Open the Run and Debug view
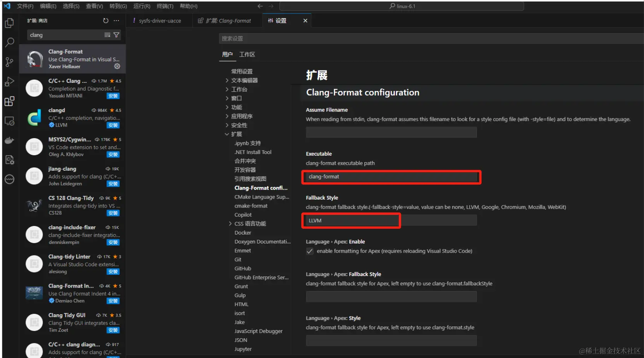The height and width of the screenshot is (358, 644). coord(9,82)
